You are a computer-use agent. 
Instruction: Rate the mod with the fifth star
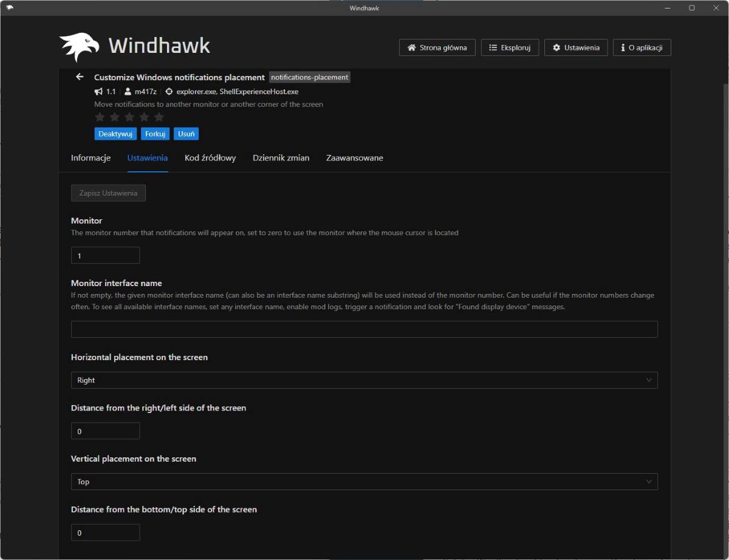coord(159,117)
